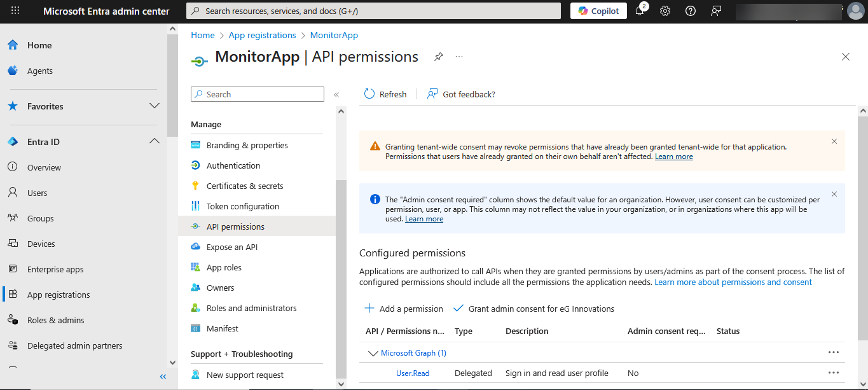This screenshot has width=868, height=390.
Task: Dismiss the blue info banner
Action: coord(834,194)
